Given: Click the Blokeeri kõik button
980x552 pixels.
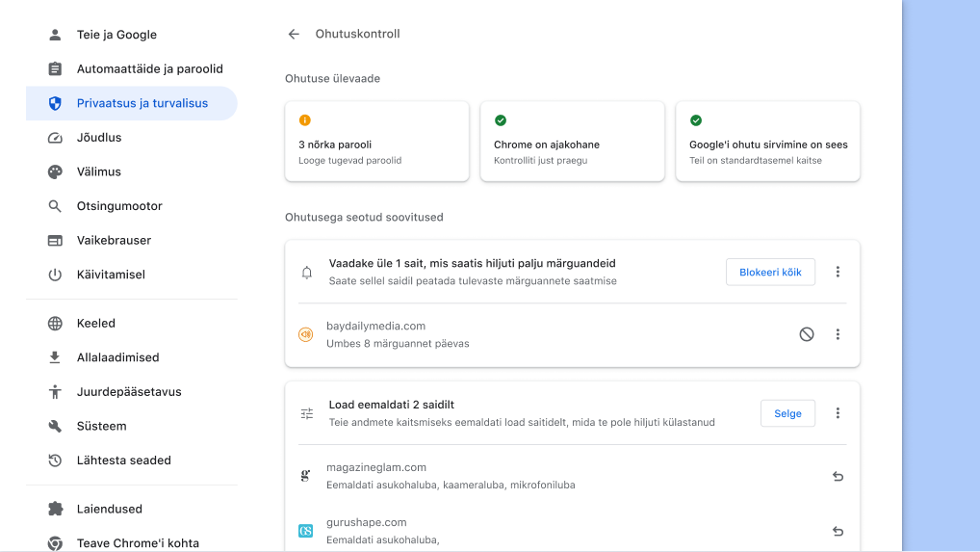Looking at the screenshot, I should [x=770, y=272].
